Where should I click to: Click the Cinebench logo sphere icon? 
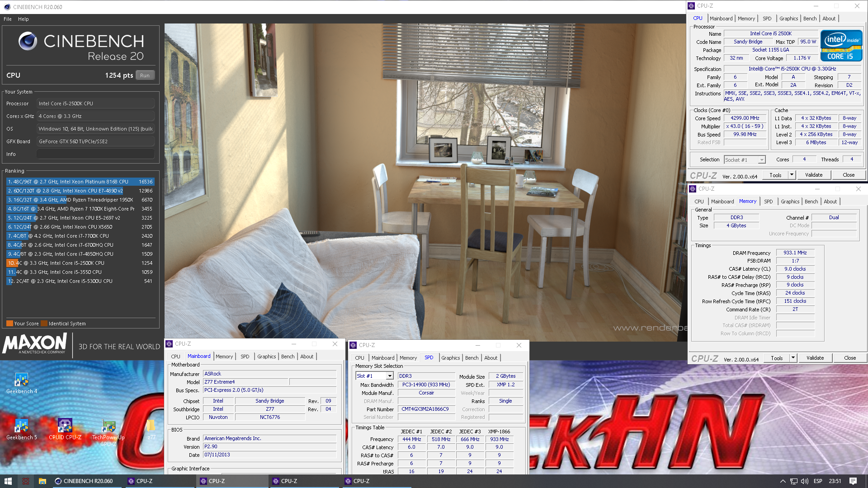tap(28, 41)
